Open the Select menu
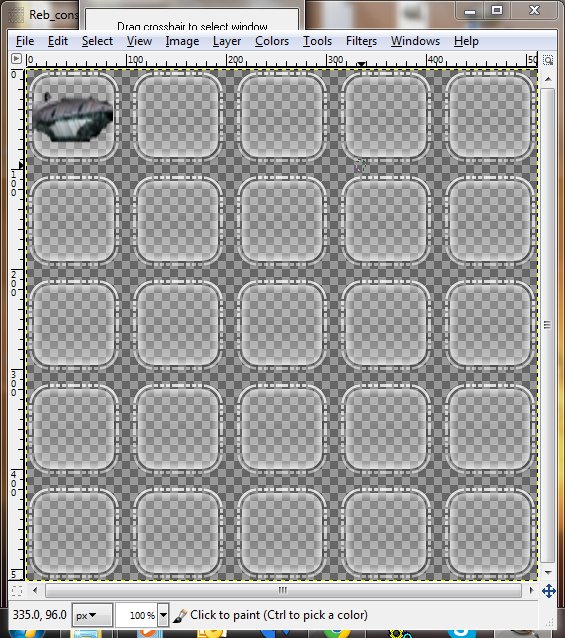565x638 pixels. pos(97,41)
